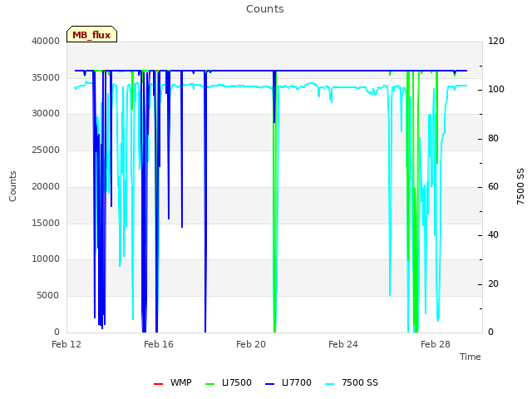Toggle the 7500 SS legend entry
The height and width of the screenshot is (399, 532).
point(352,382)
